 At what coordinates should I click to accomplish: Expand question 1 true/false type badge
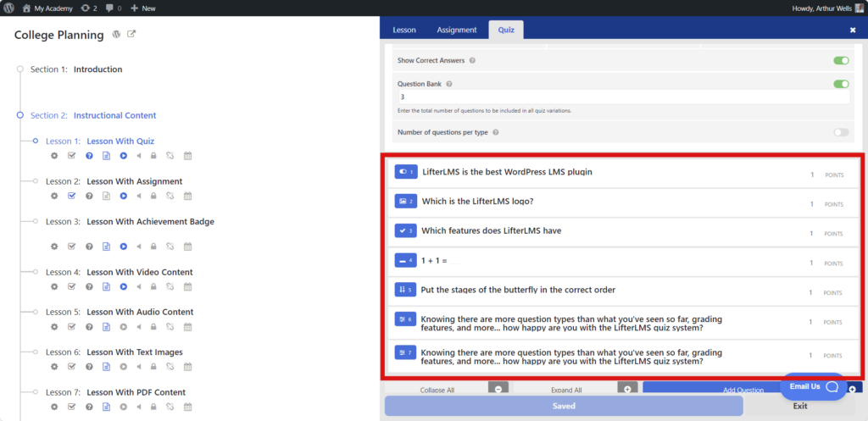405,172
